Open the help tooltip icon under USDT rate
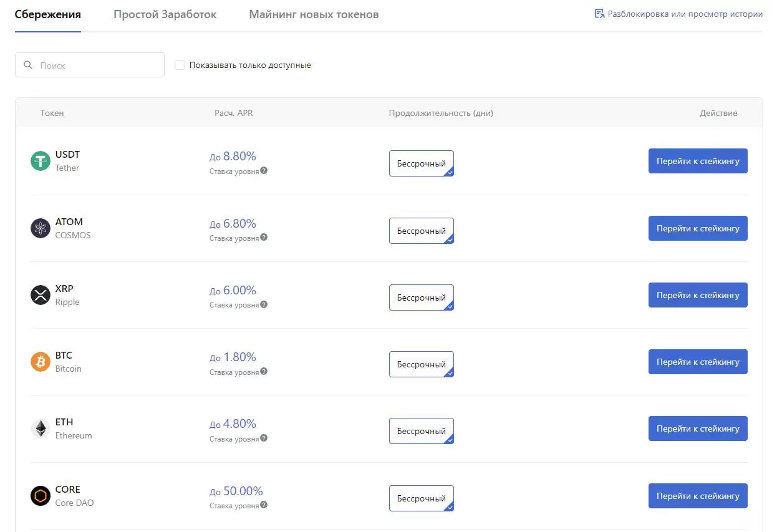This screenshot has height=532, width=772. click(264, 170)
